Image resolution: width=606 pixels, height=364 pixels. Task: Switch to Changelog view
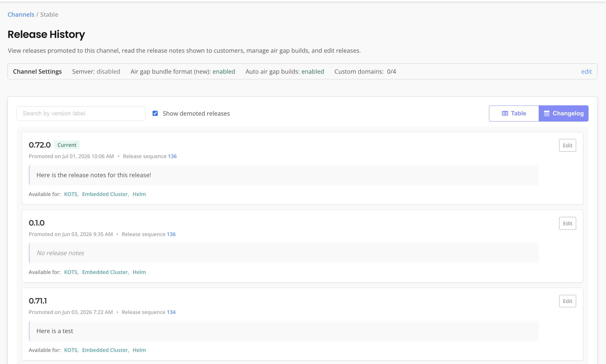pyautogui.click(x=563, y=113)
